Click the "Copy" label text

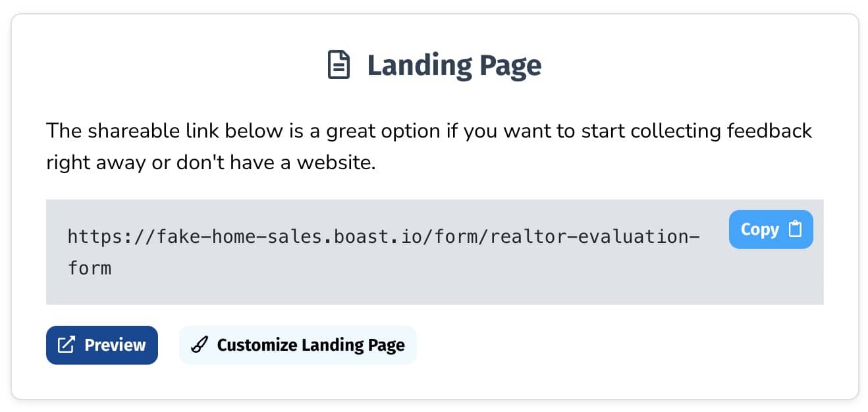pos(759,230)
